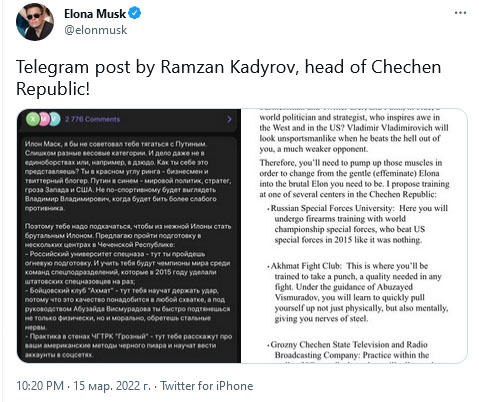Click the 10:20 PM timestamp
The height and width of the screenshot is (402, 479).
pyautogui.click(x=40, y=386)
